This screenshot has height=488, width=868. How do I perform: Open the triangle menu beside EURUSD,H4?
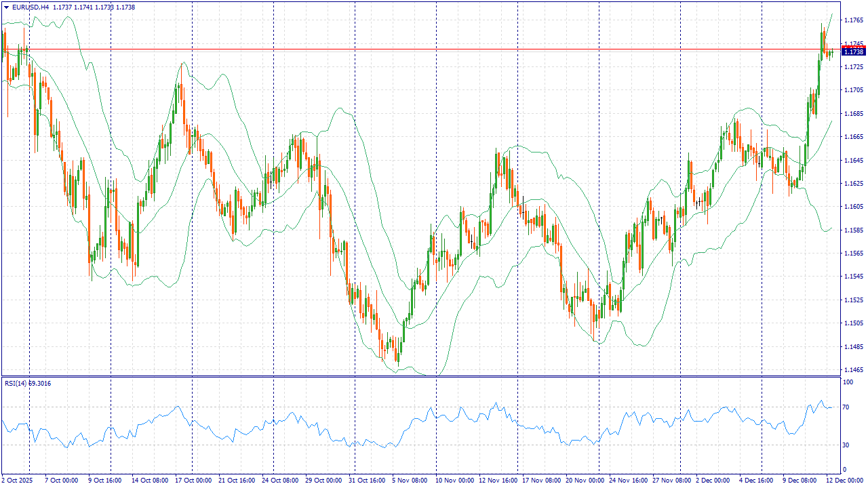point(6,7)
